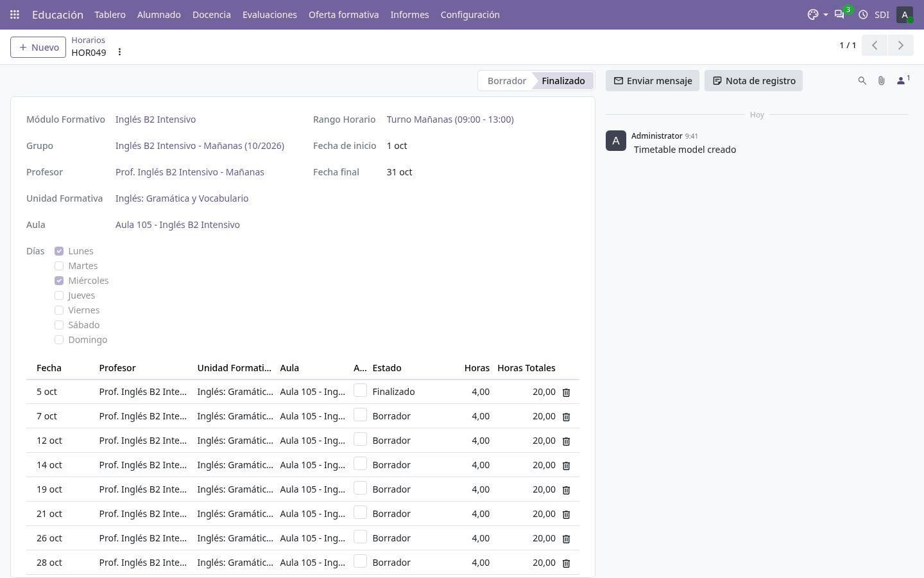Delete the 21 oct row with trash icon
The image size is (924, 578).
pyautogui.click(x=566, y=514)
